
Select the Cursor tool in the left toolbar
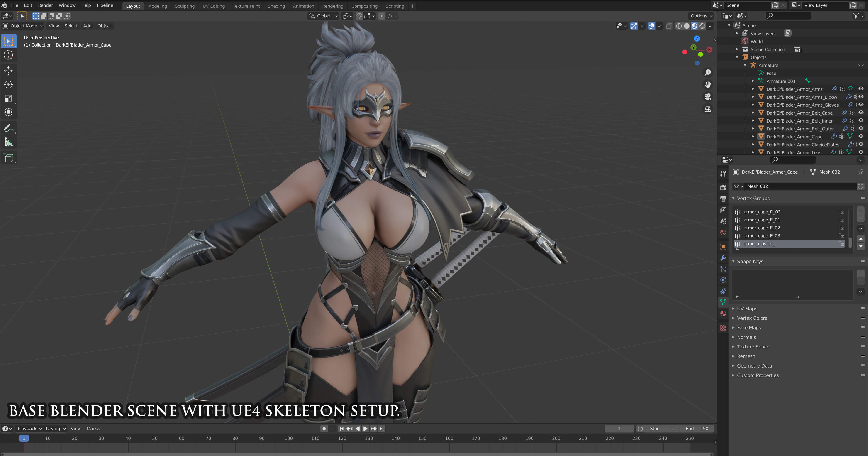click(8, 55)
